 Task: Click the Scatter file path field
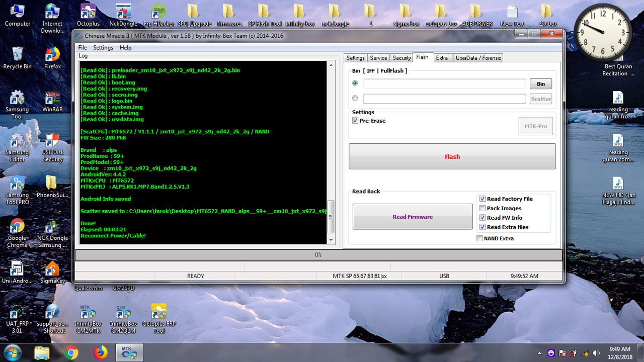tap(445, 99)
